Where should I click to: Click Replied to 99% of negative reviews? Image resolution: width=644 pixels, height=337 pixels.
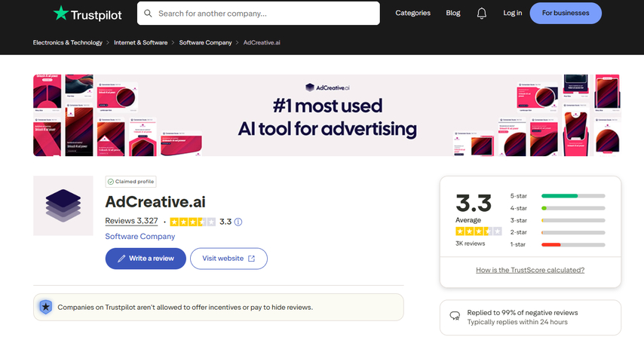click(523, 313)
